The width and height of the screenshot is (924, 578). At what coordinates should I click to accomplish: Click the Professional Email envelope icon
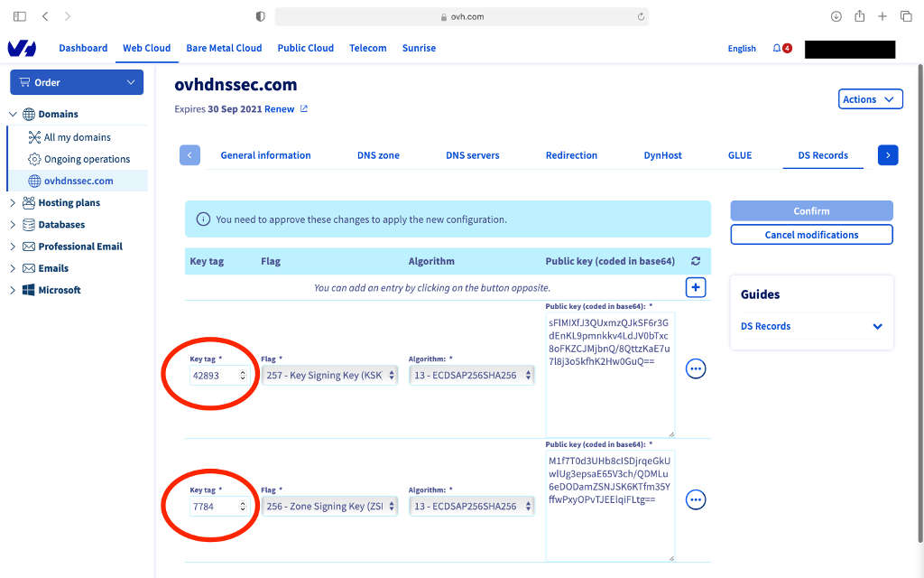[28, 247]
